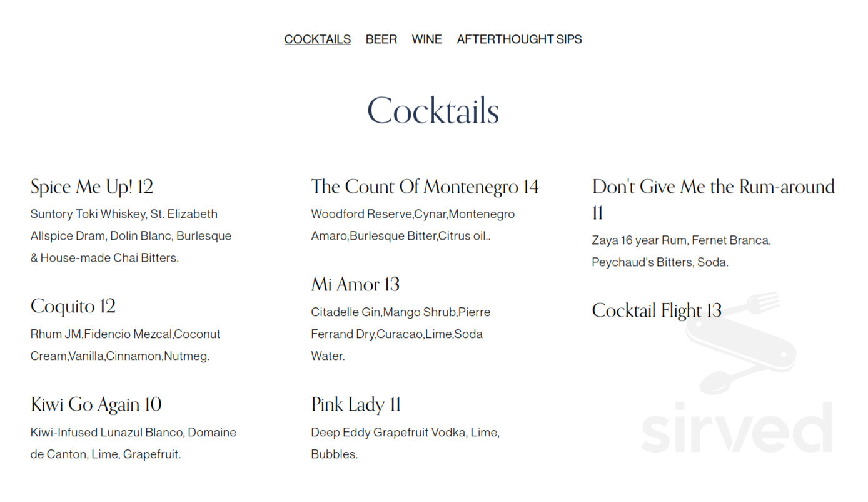The width and height of the screenshot is (868, 502).
Task: Select the Pink Lady cocktail name
Action: point(355,404)
